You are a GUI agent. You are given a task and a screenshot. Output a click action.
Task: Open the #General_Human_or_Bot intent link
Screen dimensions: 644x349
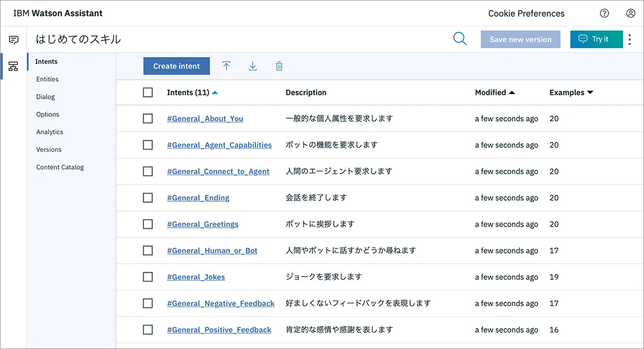point(213,250)
